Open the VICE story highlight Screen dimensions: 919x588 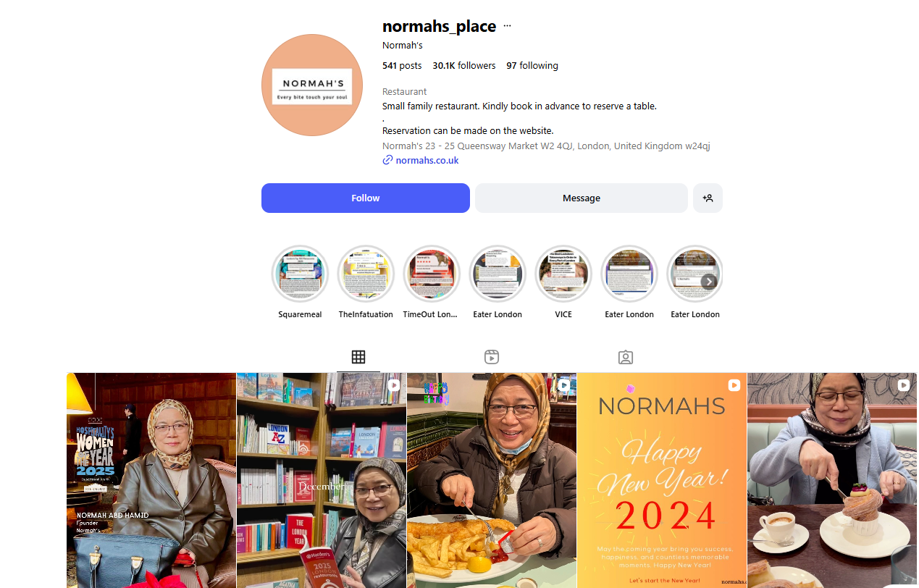563,274
